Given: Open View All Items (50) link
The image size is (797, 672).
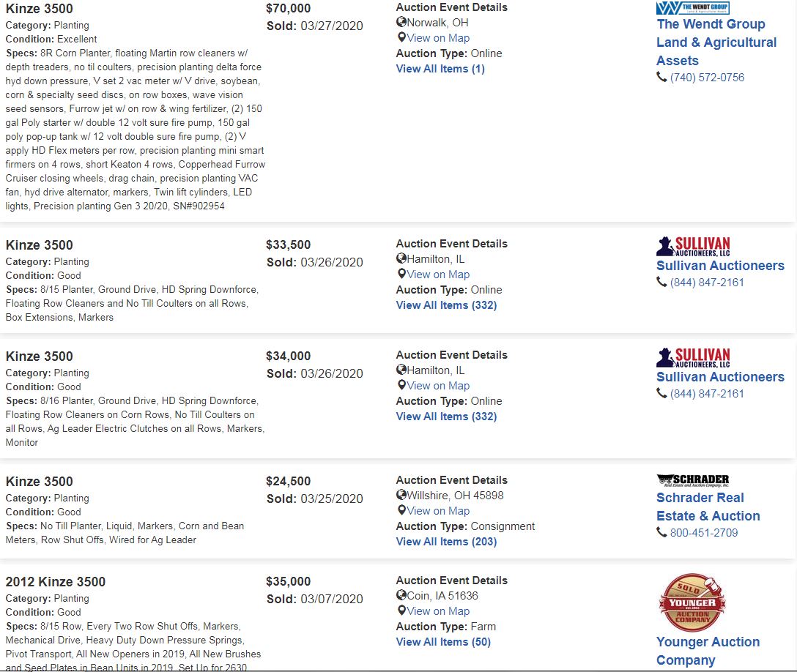Looking at the screenshot, I should 443,641.
